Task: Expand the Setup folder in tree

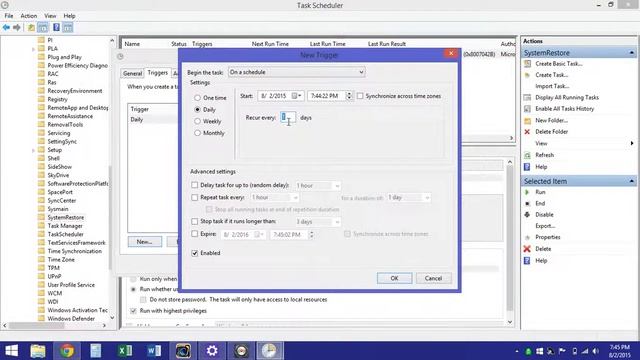Action: click(33, 150)
